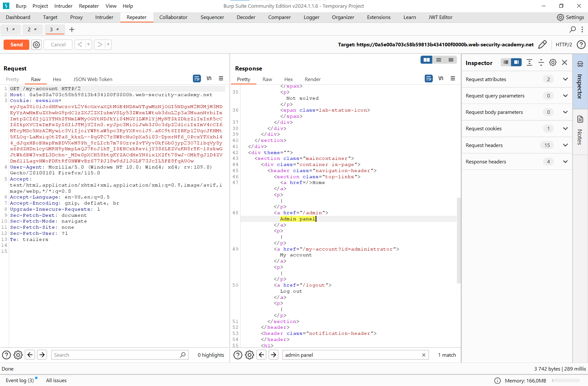Click request search input field
This screenshot has width=588, height=386.
[x=120, y=355]
